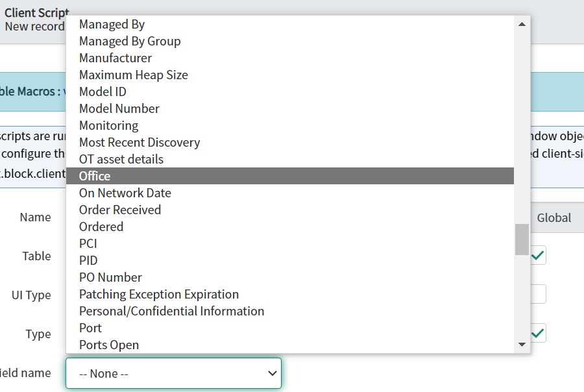Pick 'Personal/Confidential Information' option
Screen dimensions: 584x392
tap(171, 311)
